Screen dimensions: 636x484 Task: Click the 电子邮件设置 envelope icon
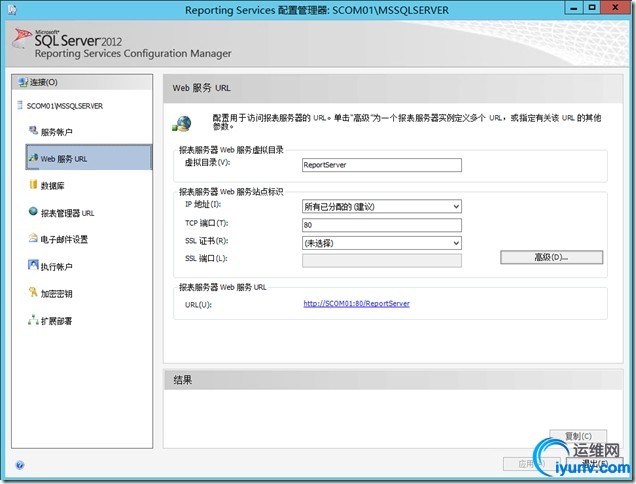(33, 238)
